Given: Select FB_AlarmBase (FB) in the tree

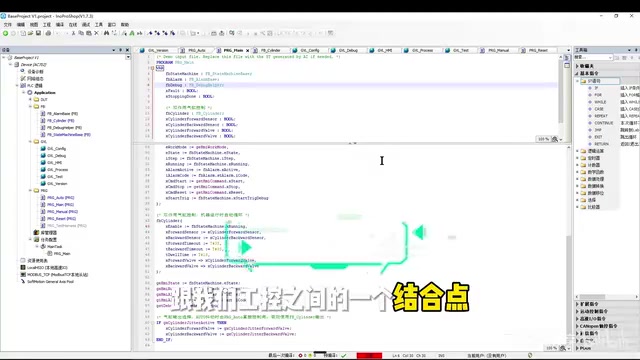Looking at the screenshot, I should tap(62, 113).
